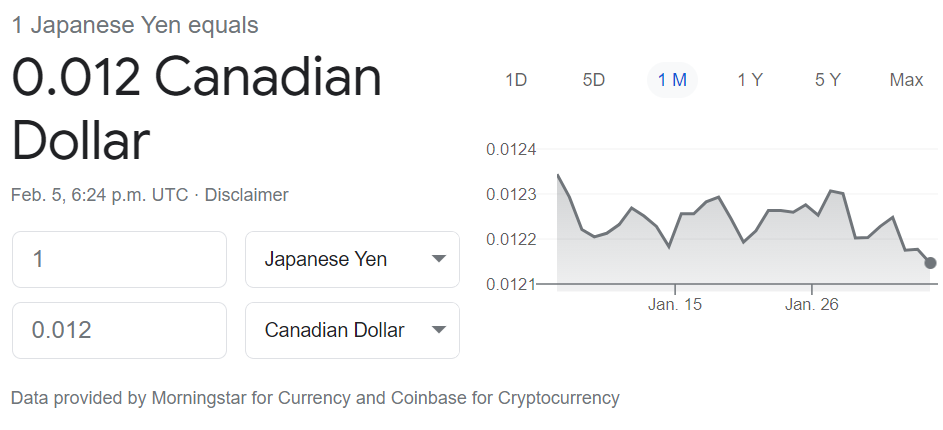Open the Japanese Yen currency dropdown

pos(352,260)
